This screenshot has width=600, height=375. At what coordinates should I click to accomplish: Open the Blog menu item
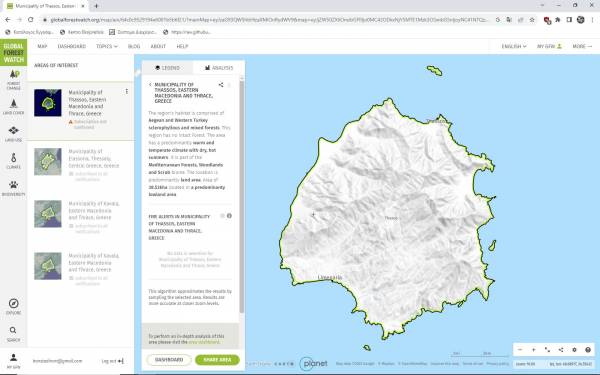[134, 46]
